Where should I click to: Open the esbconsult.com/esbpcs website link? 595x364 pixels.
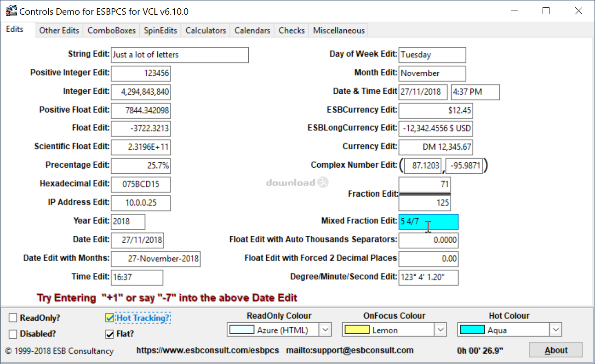coord(208,350)
